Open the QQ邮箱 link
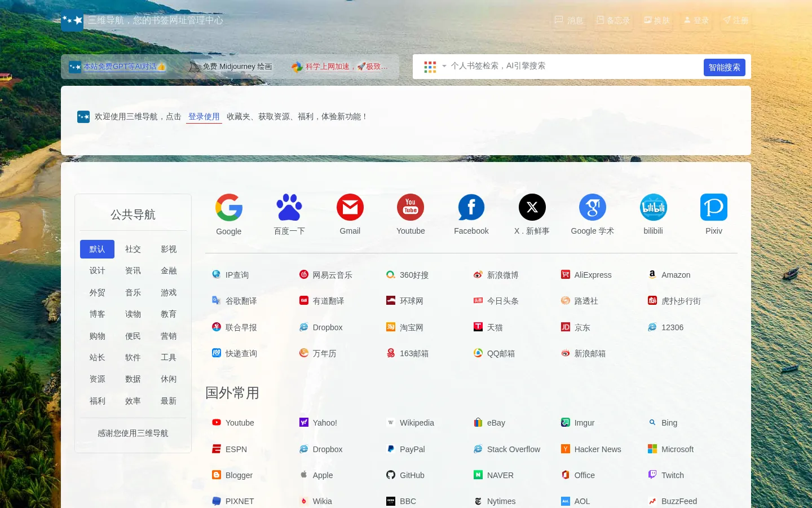The width and height of the screenshot is (812, 508). tap(495, 353)
